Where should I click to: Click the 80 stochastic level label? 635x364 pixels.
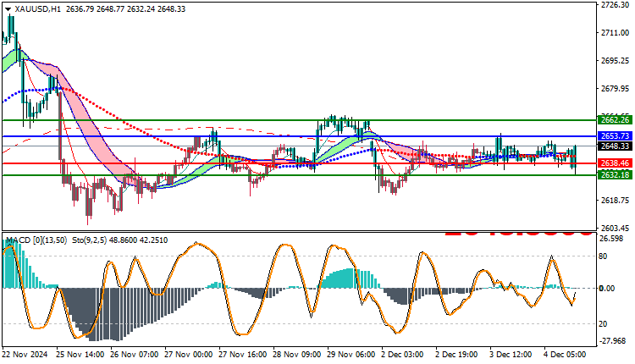(603, 256)
